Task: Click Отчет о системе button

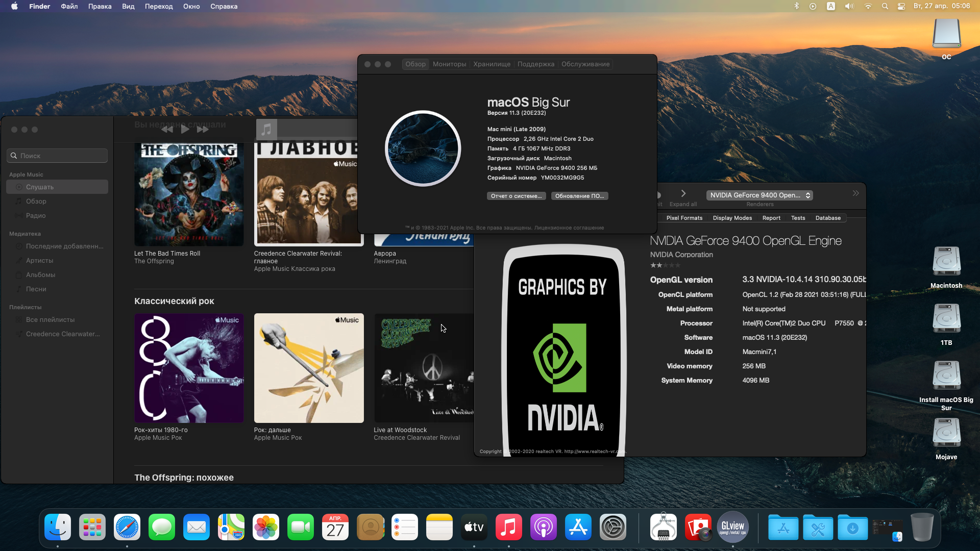Action: 516,196
